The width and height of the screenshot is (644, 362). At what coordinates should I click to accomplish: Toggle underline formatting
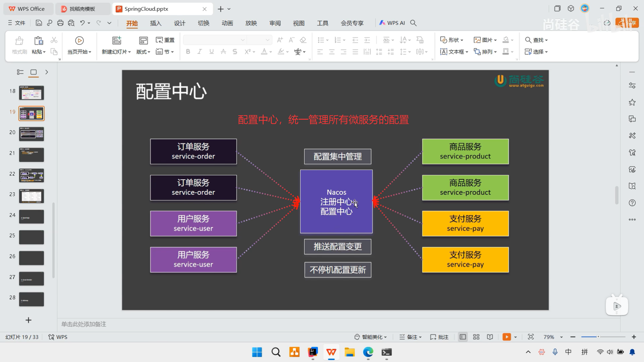tap(211, 52)
